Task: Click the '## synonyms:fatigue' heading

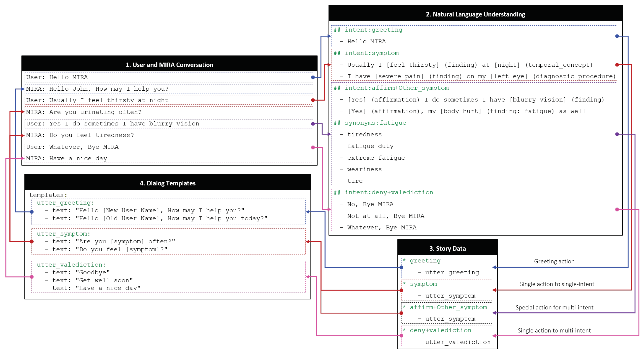Action: pyautogui.click(x=370, y=123)
